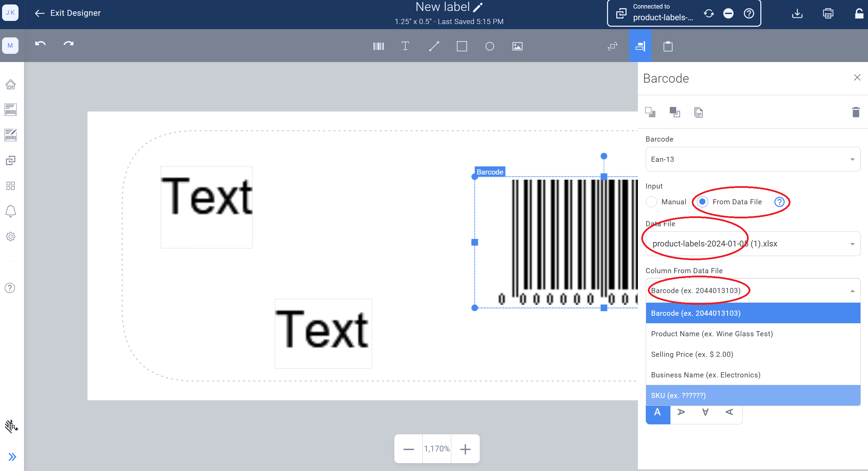The width and height of the screenshot is (868, 471).
Task: Select the lower Text element
Action: click(323, 334)
